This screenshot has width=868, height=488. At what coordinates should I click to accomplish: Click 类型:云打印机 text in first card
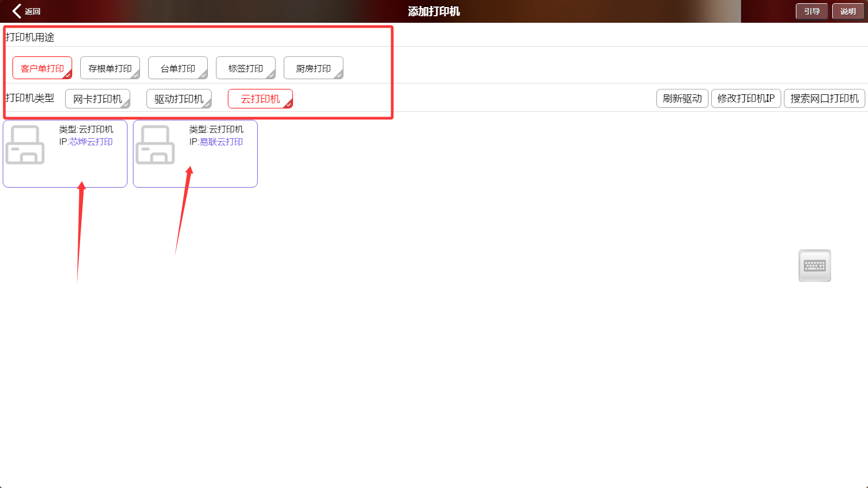coord(86,129)
